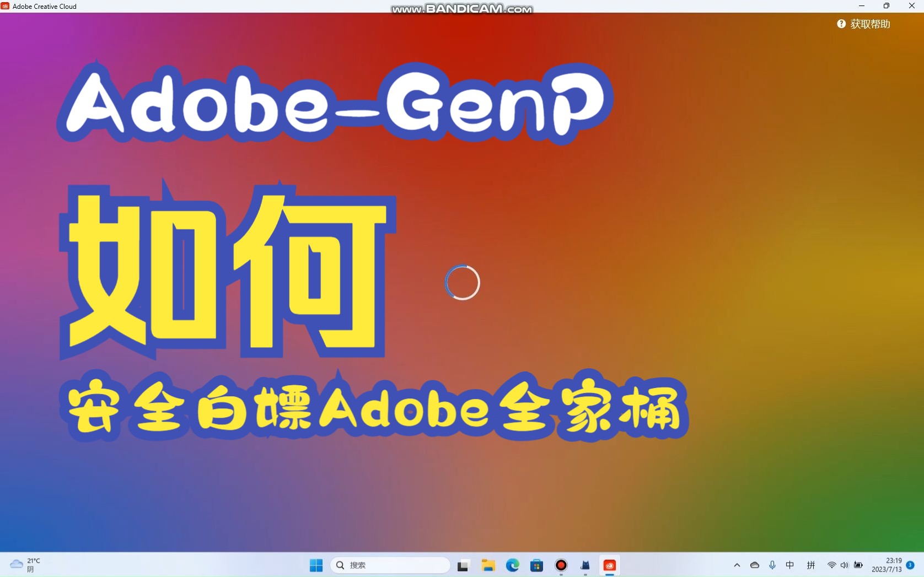
Task: Open Bandicam recorder taskbar icon
Action: click(561, 565)
